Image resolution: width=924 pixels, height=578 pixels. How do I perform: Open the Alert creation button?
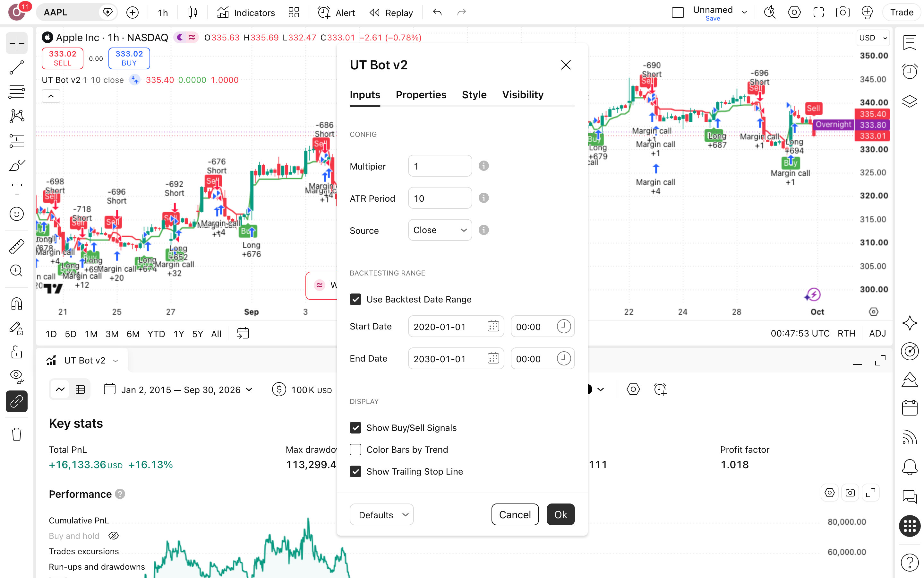tap(336, 13)
